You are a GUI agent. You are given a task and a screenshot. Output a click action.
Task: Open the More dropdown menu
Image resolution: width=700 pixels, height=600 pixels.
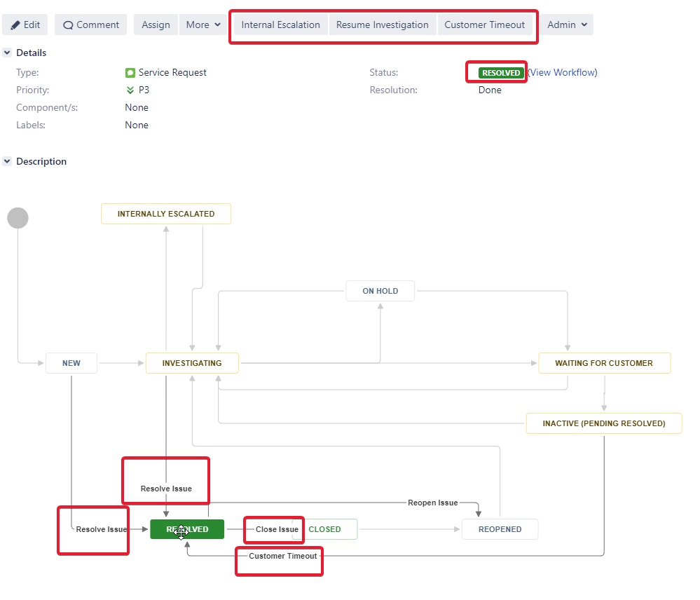pyautogui.click(x=203, y=25)
